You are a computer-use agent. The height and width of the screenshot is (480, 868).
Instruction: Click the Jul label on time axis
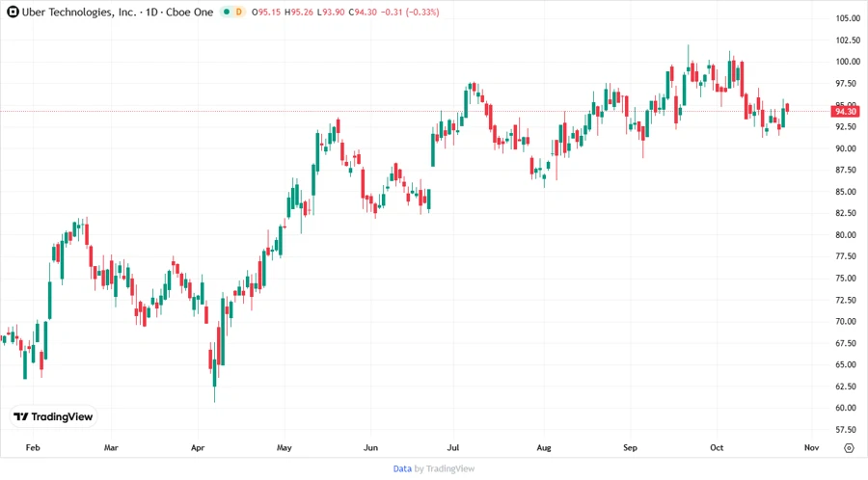tap(453, 448)
